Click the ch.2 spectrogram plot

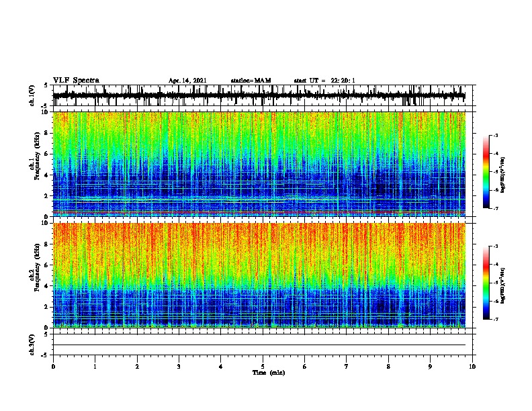tap(259, 275)
